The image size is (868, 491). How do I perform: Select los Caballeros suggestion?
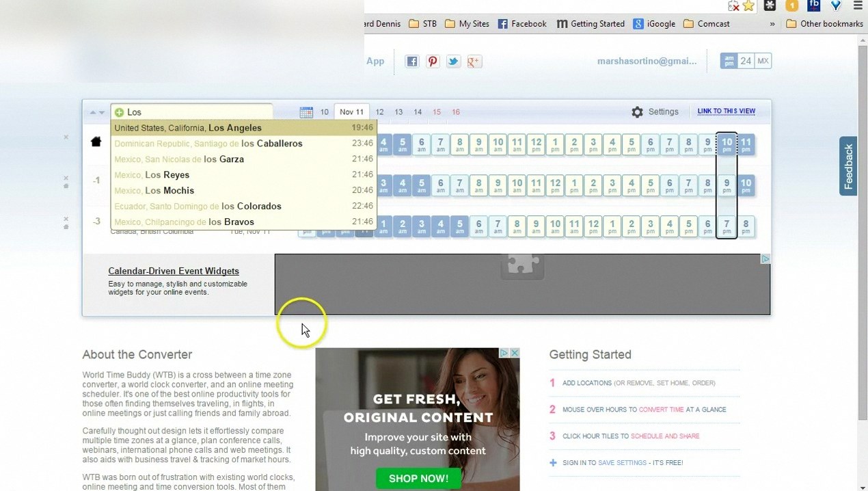click(243, 144)
